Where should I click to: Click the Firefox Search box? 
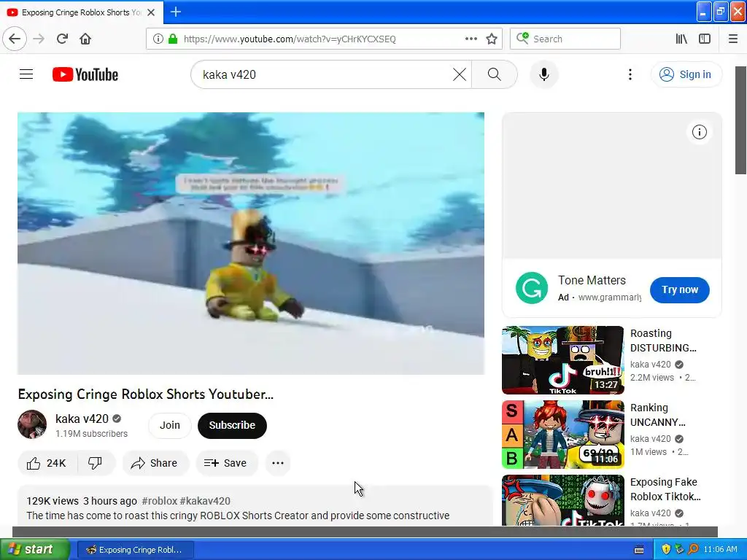click(x=565, y=39)
